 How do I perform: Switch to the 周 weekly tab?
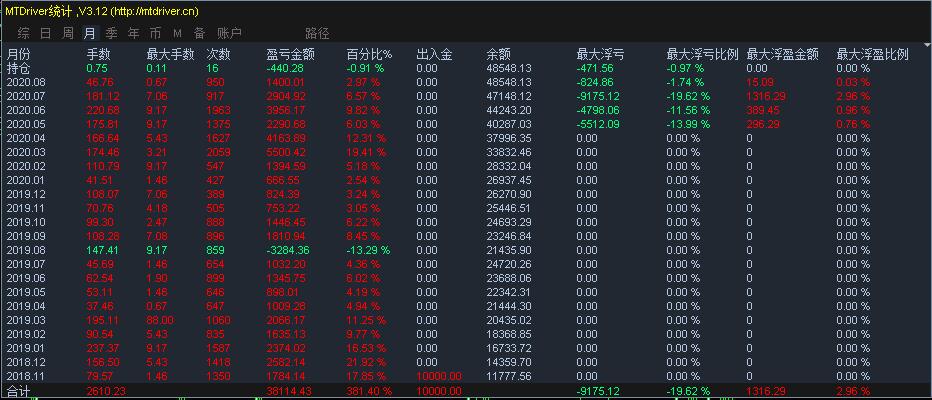pos(68,33)
